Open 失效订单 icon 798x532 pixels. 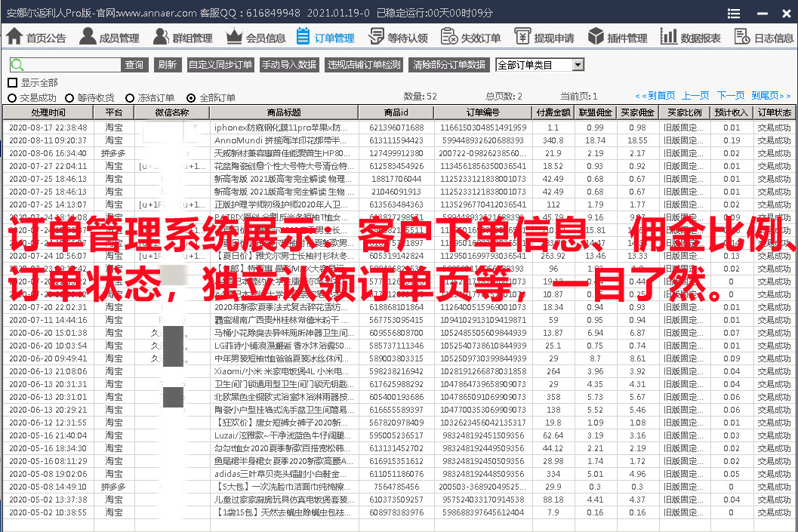449,37
